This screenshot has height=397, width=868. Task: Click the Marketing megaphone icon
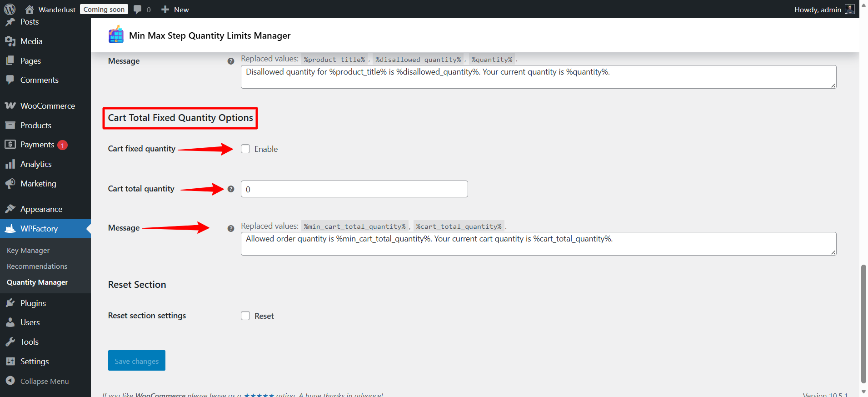coord(10,184)
